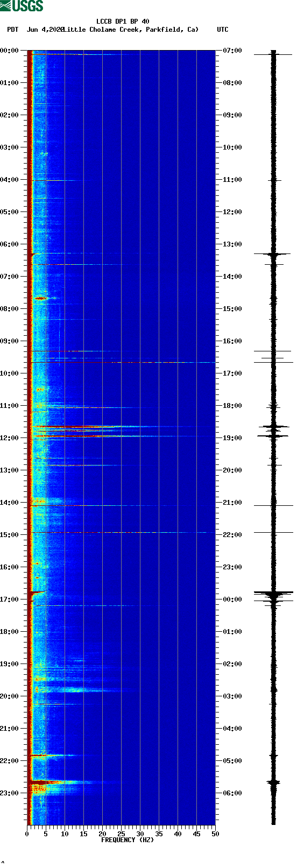Click the 00:00 UTC time label

(x=232, y=599)
